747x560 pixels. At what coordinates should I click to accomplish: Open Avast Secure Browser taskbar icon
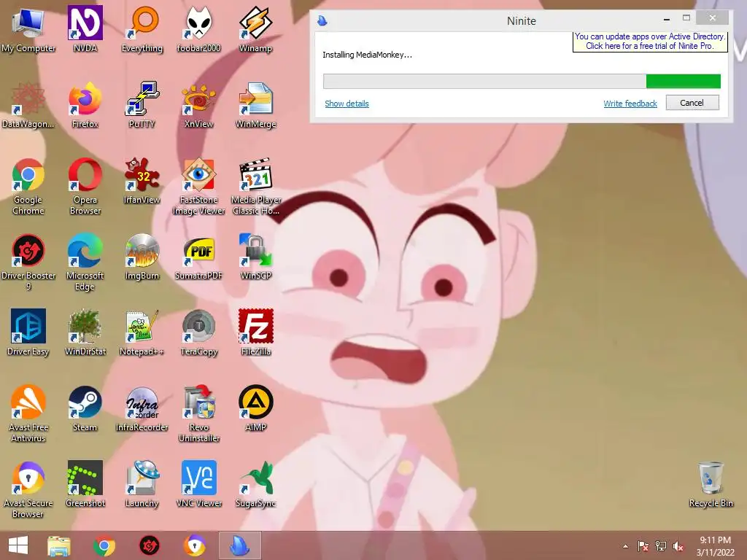coord(195,545)
